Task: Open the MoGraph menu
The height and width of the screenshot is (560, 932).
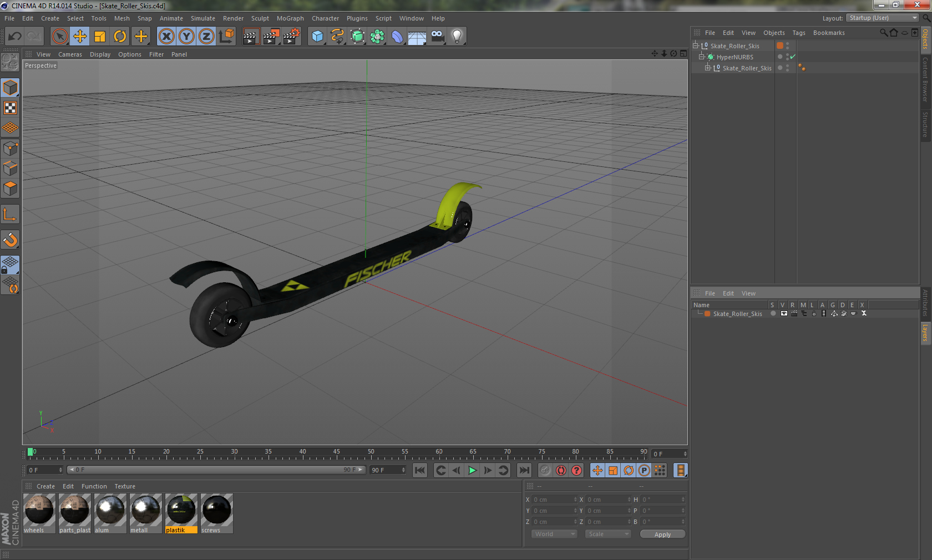Action: point(290,18)
